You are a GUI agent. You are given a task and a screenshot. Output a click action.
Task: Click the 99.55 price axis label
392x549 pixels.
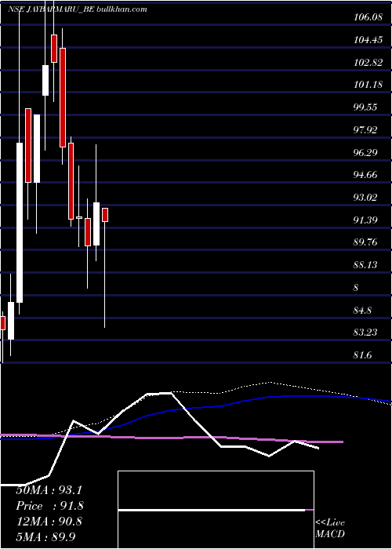tap(365, 107)
